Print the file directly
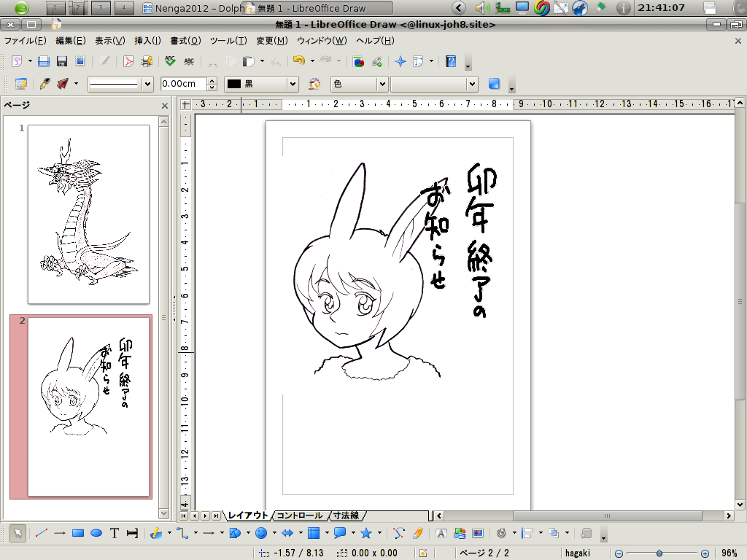747x560 pixels. [x=147, y=61]
